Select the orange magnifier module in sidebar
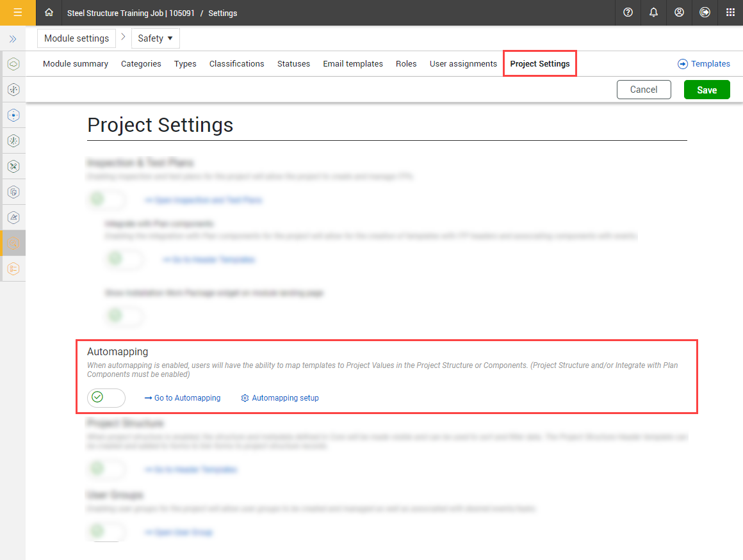743x560 pixels. tap(13, 243)
